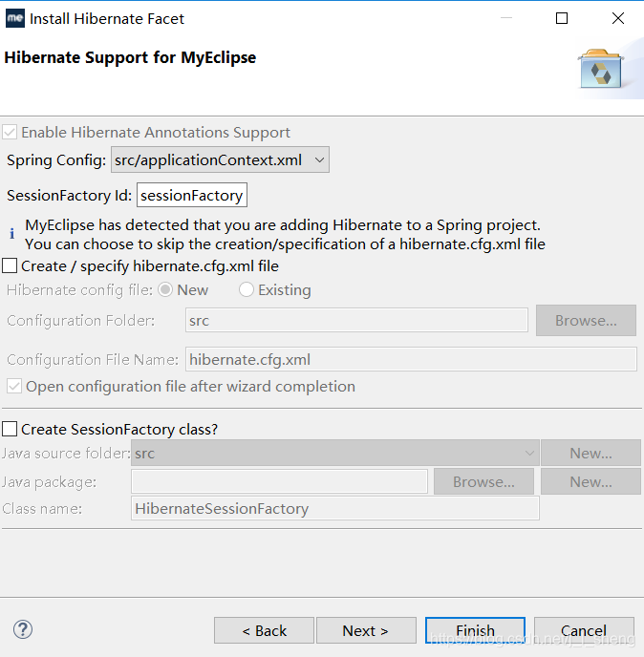This screenshot has height=657, width=644.
Task: Click the Cancel button
Action: (584, 630)
